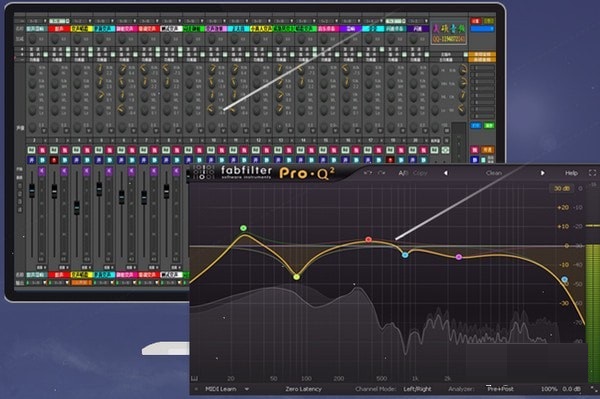Go to previous preset with left arrow

pos(446,173)
